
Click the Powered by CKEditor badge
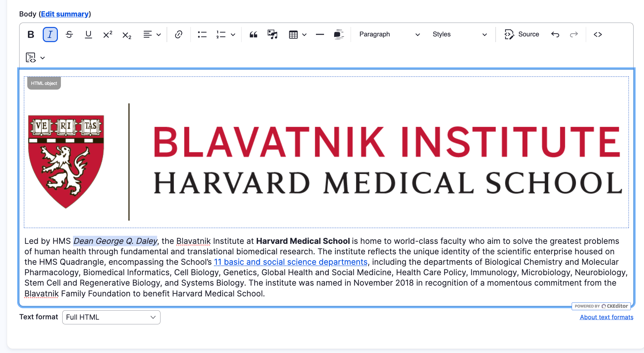(x=601, y=306)
